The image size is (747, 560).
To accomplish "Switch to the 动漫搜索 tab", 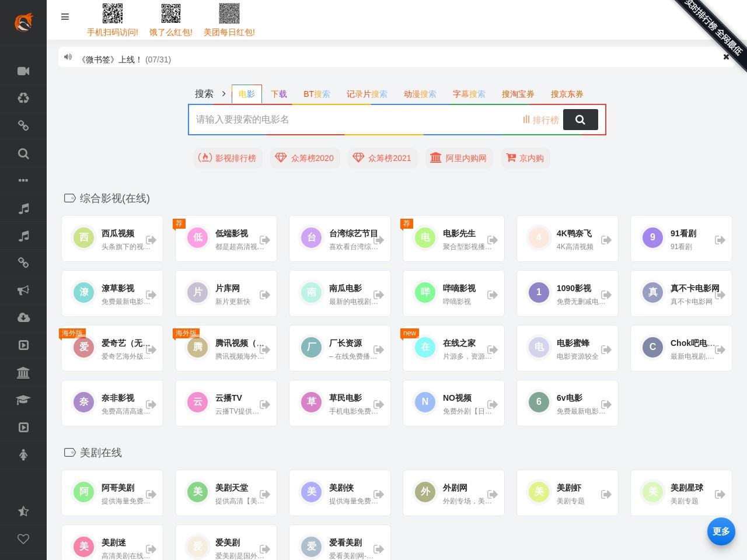I will tap(420, 94).
